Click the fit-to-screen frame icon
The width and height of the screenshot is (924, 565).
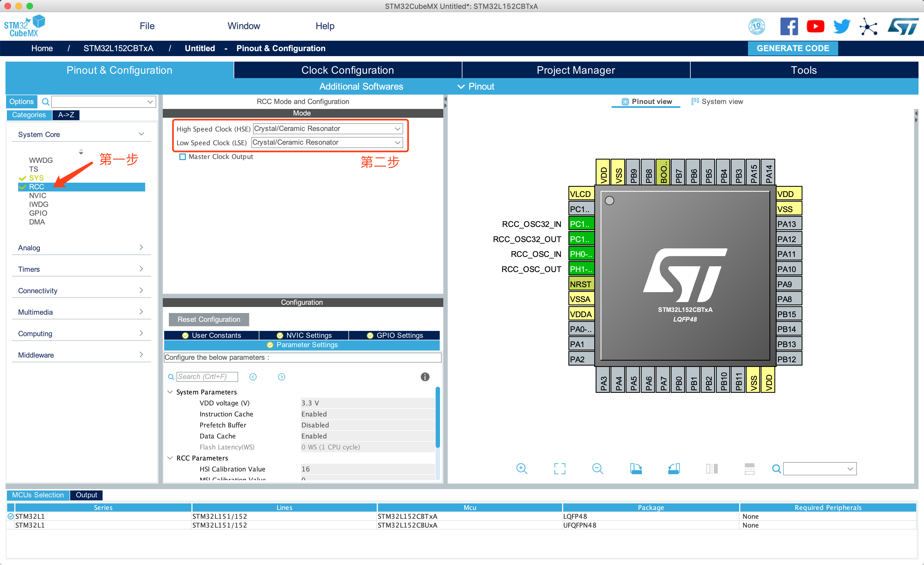560,468
